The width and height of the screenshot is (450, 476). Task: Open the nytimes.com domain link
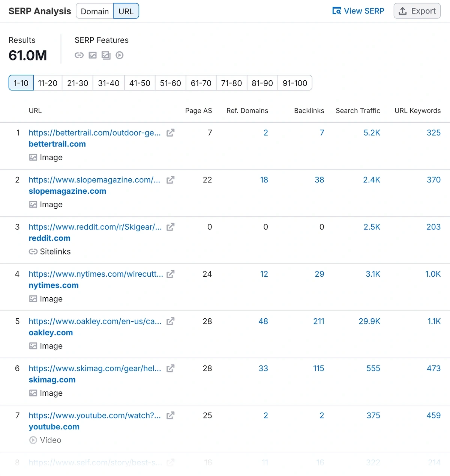[x=54, y=285]
